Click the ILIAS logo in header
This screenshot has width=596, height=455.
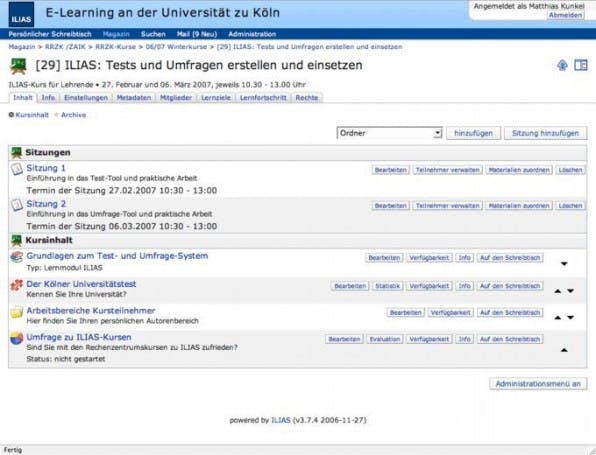(21, 14)
